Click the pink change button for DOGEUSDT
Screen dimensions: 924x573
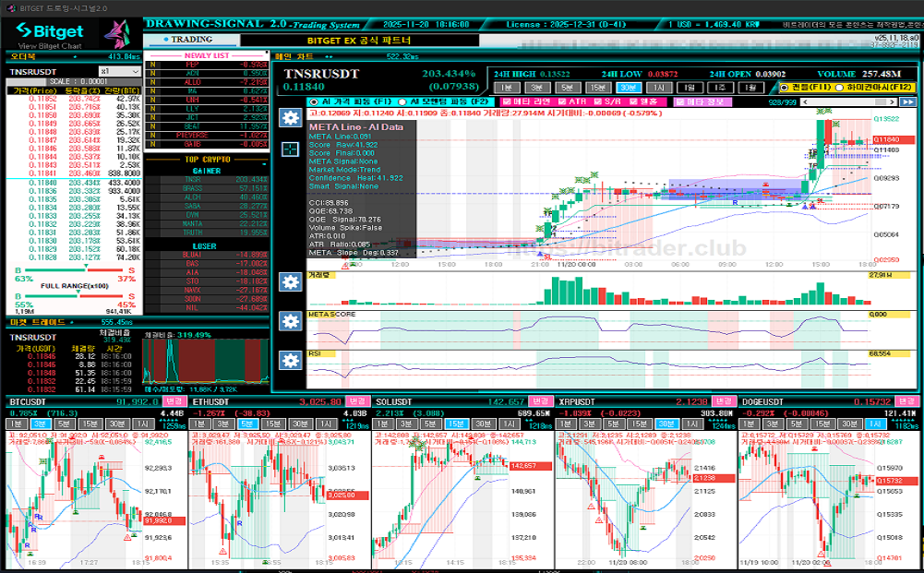pos(906,401)
